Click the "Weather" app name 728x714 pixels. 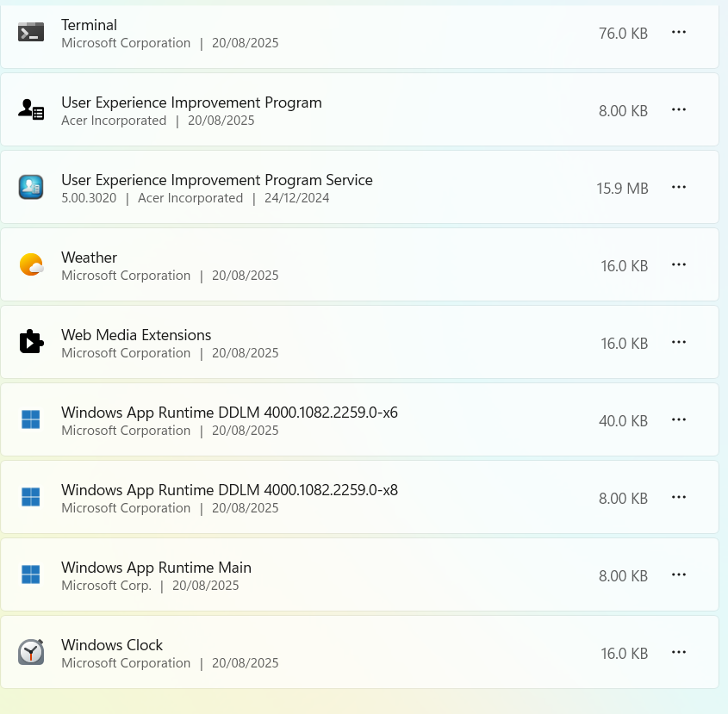[89, 258]
